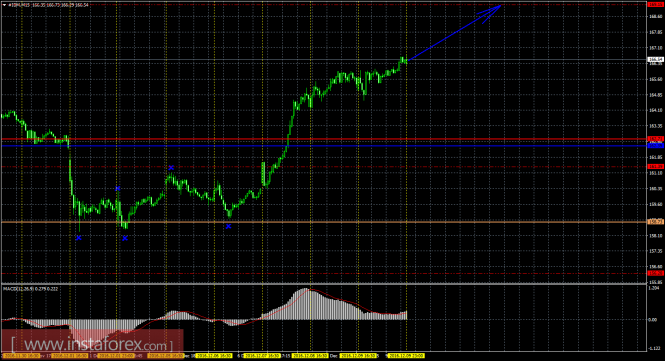Click the red dashed 161.39 level label
665x361 pixels.
(x=656, y=167)
